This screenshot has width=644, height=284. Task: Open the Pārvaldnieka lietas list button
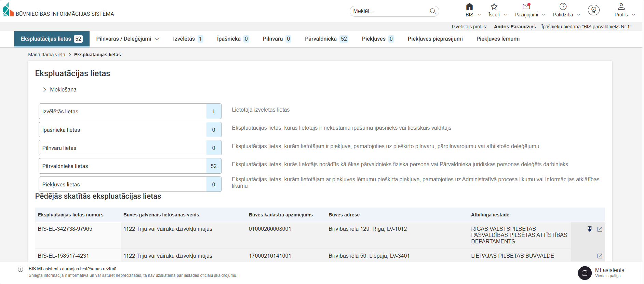[x=130, y=166]
